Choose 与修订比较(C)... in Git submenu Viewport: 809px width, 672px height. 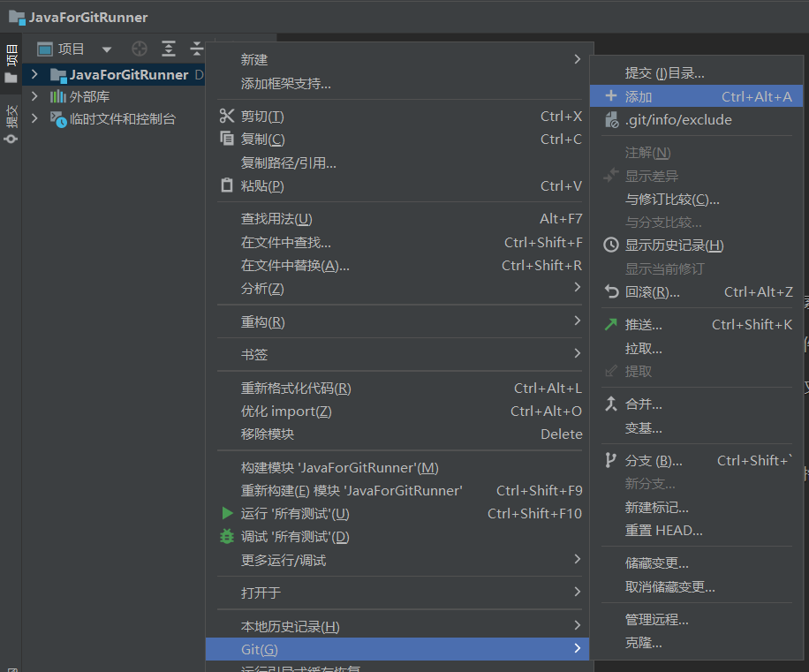tap(697, 199)
